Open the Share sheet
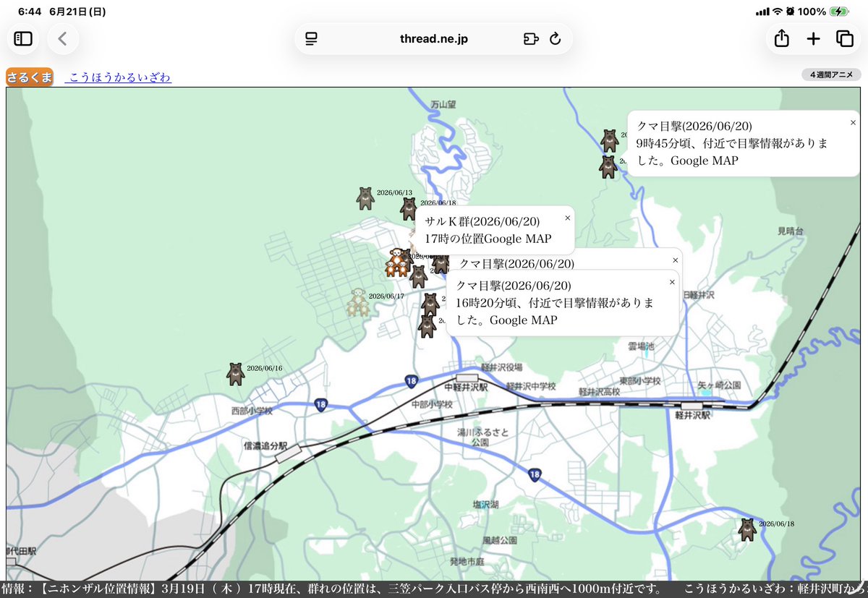The width and height of the screenshot is (868, 598). 781,38
